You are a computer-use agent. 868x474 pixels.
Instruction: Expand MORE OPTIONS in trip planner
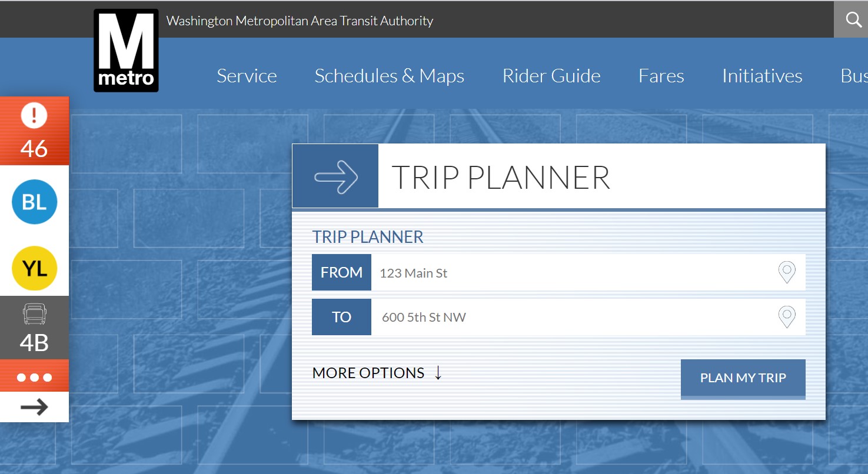[x=377, y=373]
